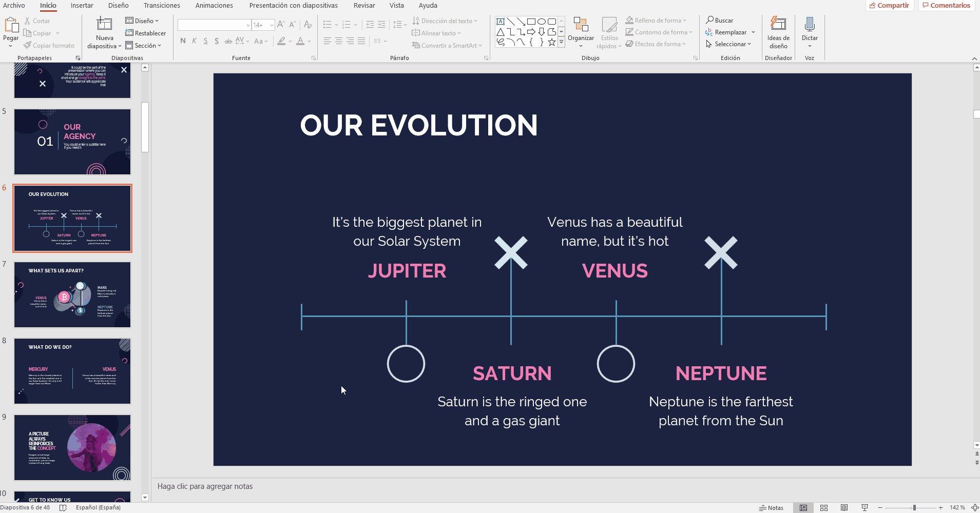
Task: Apply the font color swatch
Action: (301, 41)
